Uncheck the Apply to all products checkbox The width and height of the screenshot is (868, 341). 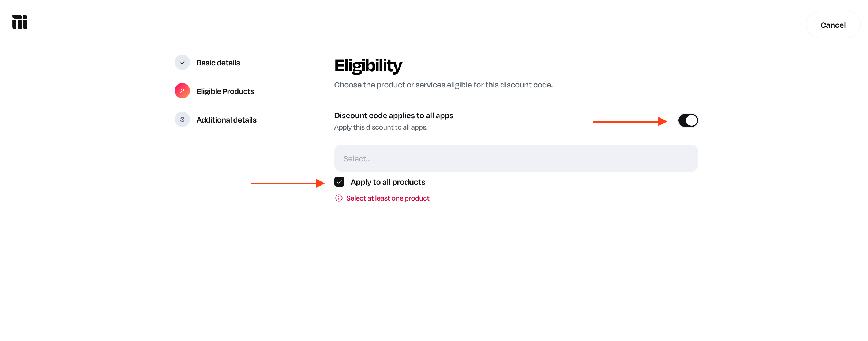point(339,182)
